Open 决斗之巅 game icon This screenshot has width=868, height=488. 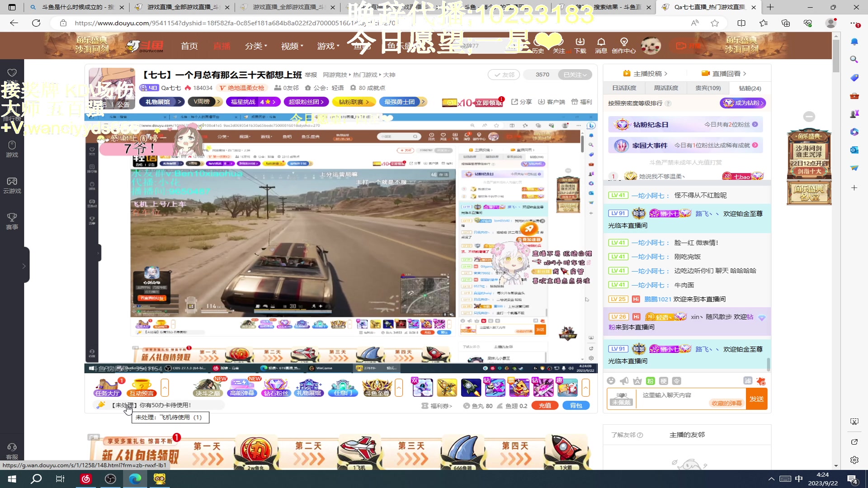208,388
